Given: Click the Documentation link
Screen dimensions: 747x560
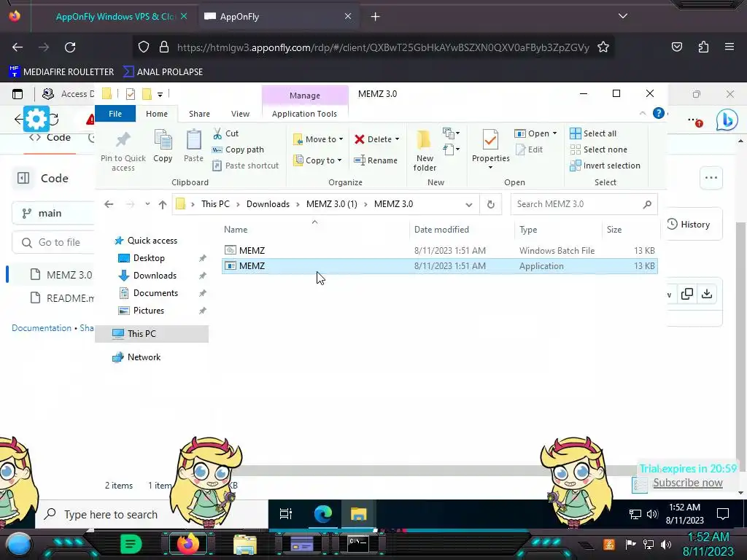Looking at the screenshot, I should click(x=42, y=328).
